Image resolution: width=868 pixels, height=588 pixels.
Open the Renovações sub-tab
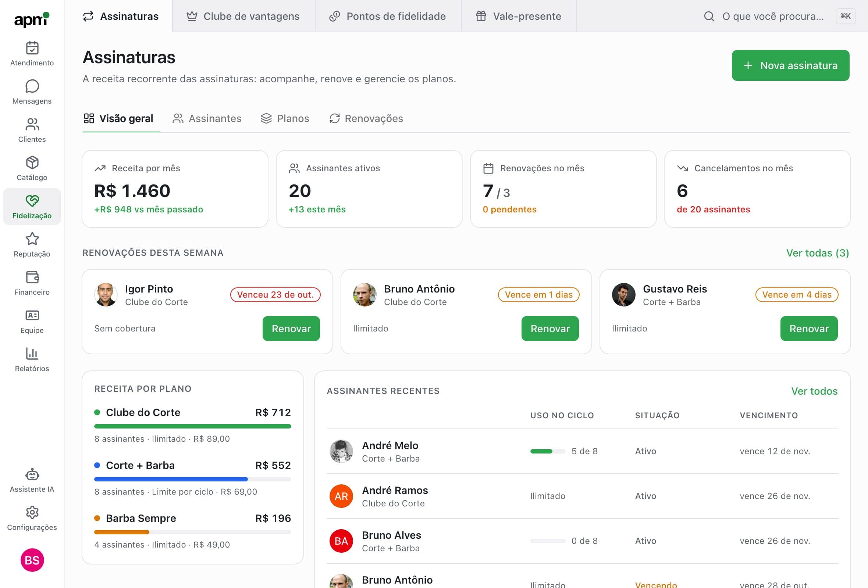pyautogui.click(x=366, y=119)
